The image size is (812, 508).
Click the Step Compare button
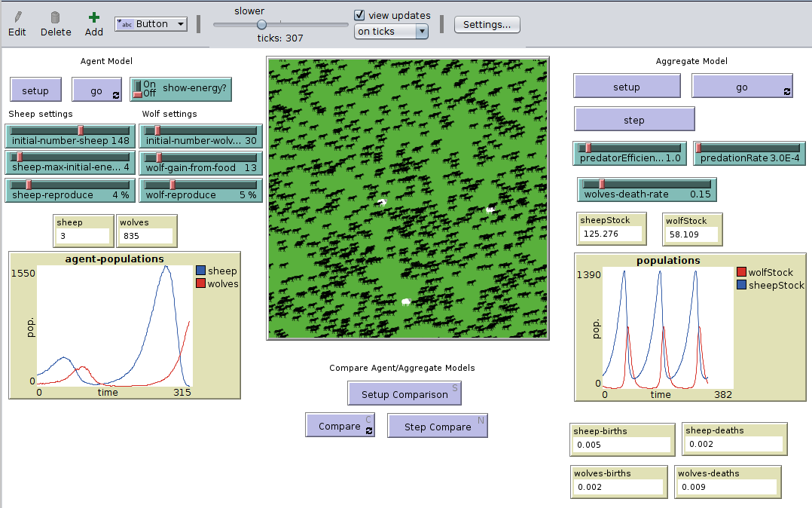coord(437,426)
